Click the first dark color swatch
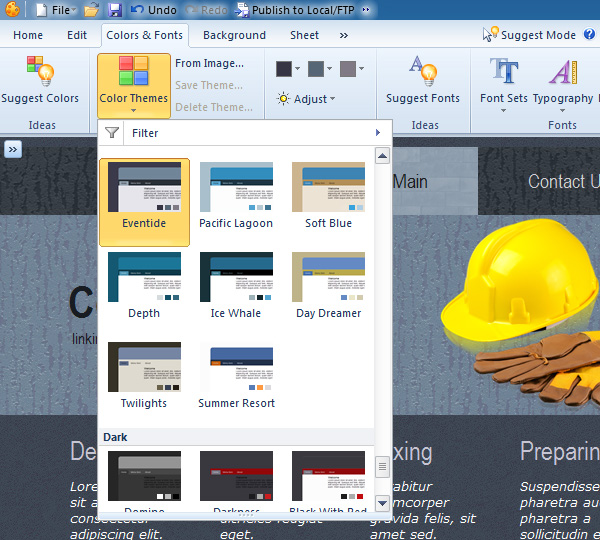 click(284, 68)
